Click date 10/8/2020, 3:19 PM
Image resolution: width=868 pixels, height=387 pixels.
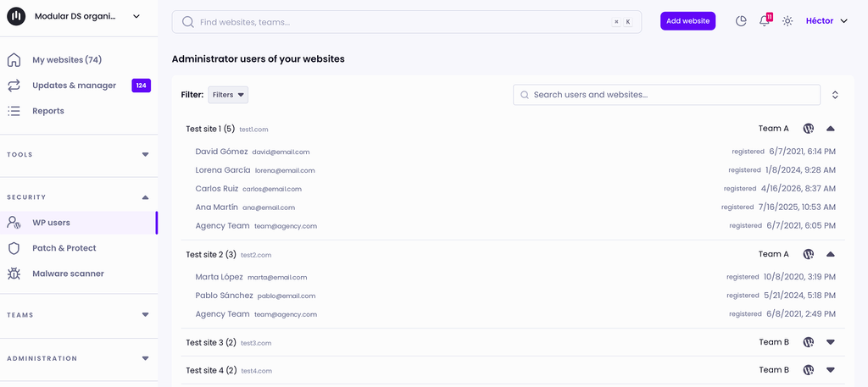[x=799, y=277]
